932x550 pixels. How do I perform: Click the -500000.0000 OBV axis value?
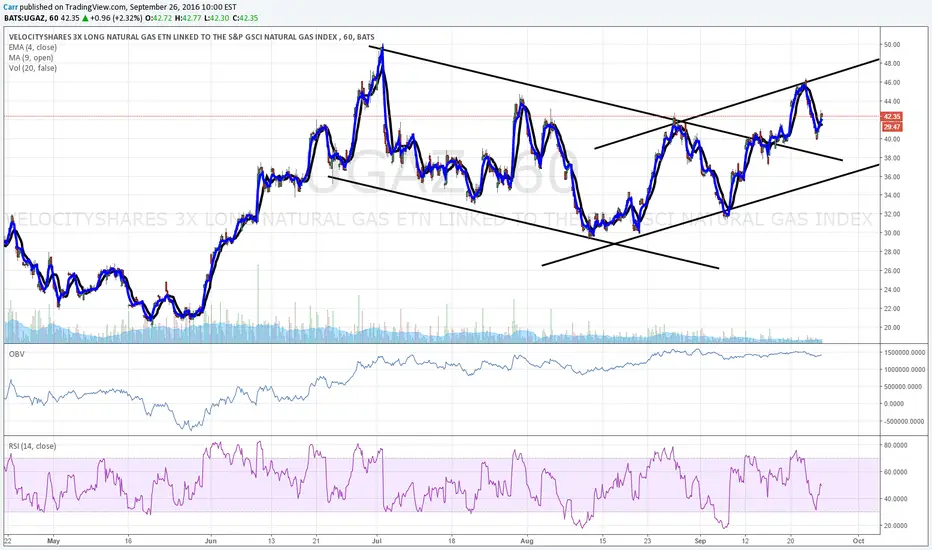click(x=904, y=422)
